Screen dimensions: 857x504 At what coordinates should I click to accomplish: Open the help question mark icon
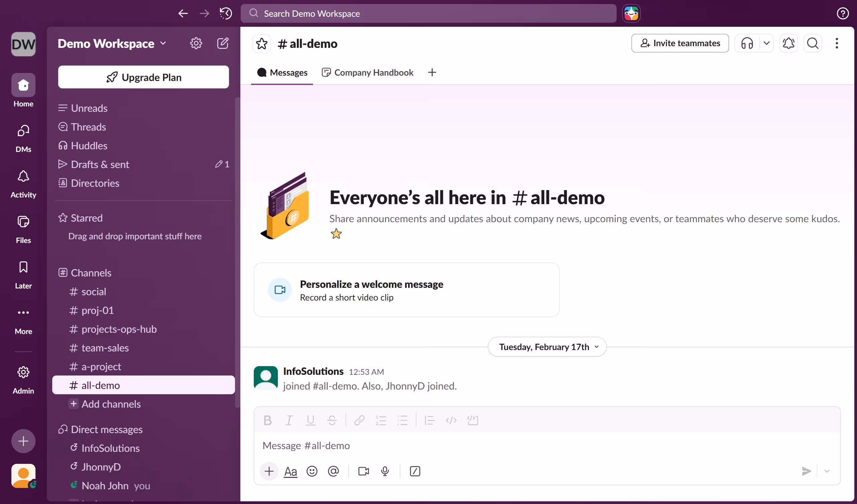[x=843, y=14]
